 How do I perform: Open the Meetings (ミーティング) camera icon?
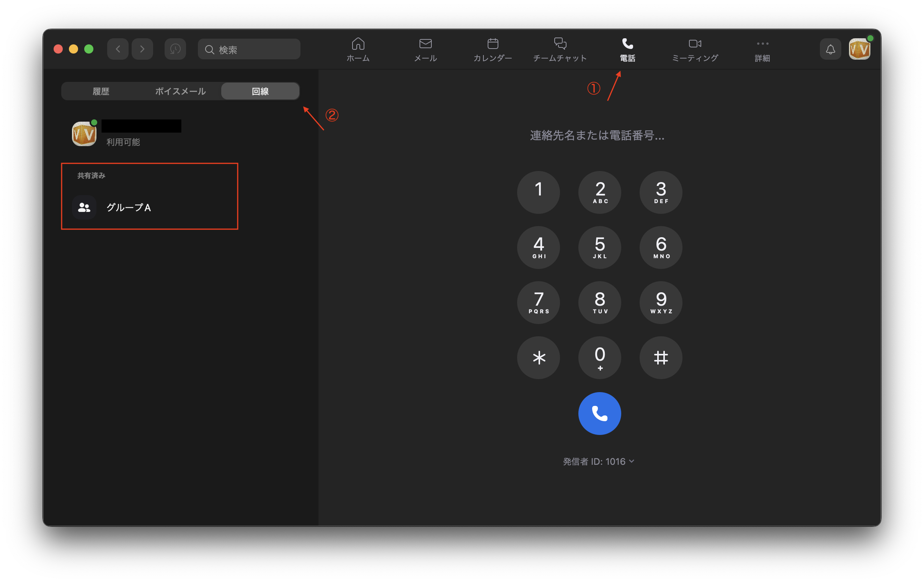pyautogui.click(x=695, y=44)
